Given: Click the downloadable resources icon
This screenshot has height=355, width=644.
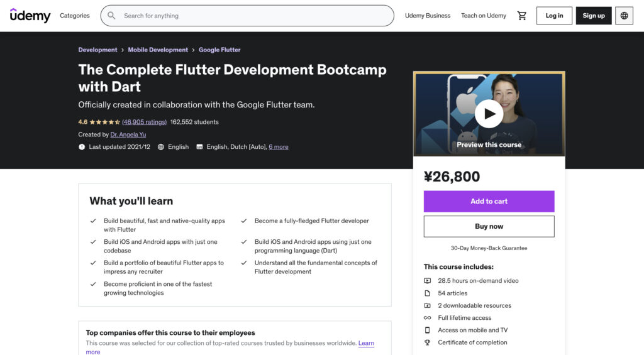Looking at the screenshot, I should (x=428, y=305).
